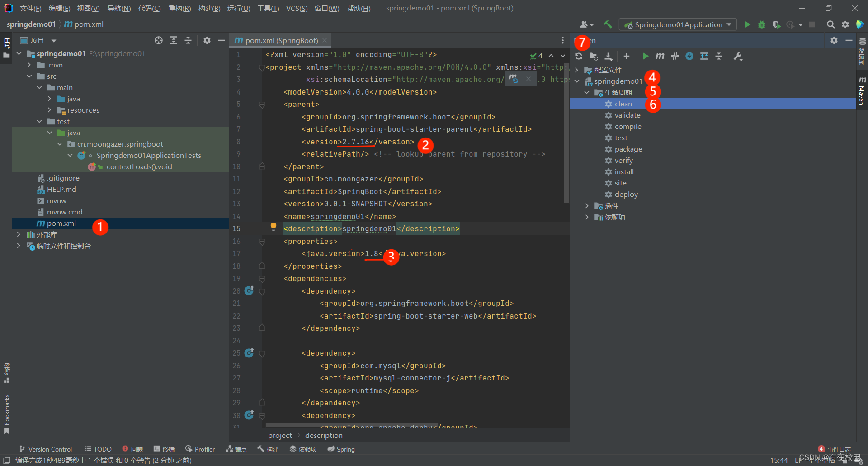Select HELP.md in project tree
This screenshot has width=868, height=466.
pos(61,189)
